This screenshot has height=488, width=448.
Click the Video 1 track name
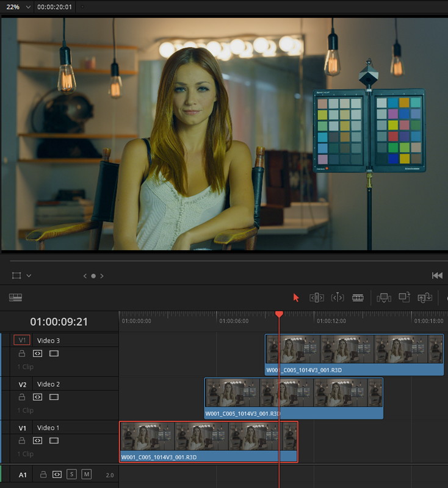48,428
